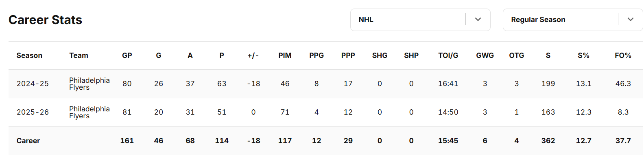Screen dimensions: 644x155
Task: Expand the Regular Season selector
Action: coord(573,20)
